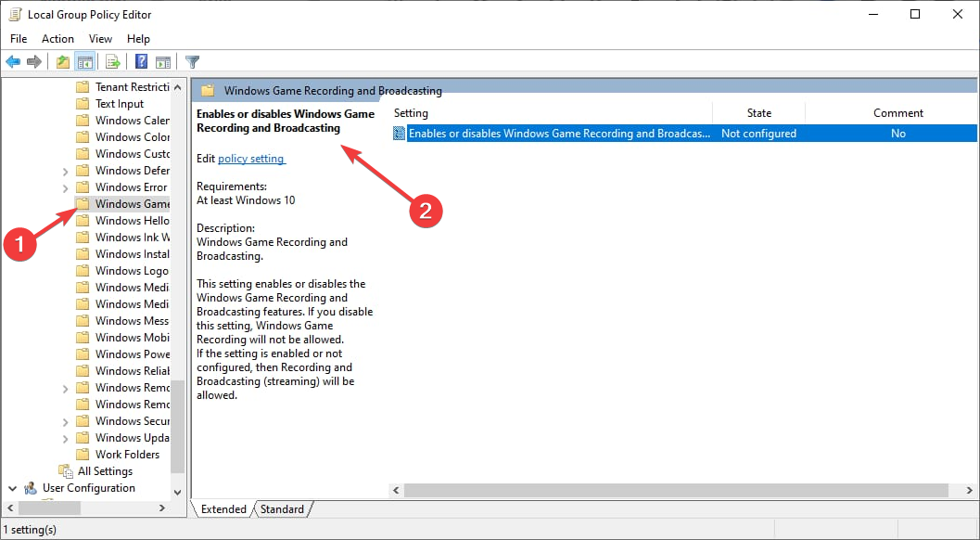This screenshot has height=540, width=980.
Task: Select the Tenant Restrictions tree item
Action: click(x=133, y=87)
